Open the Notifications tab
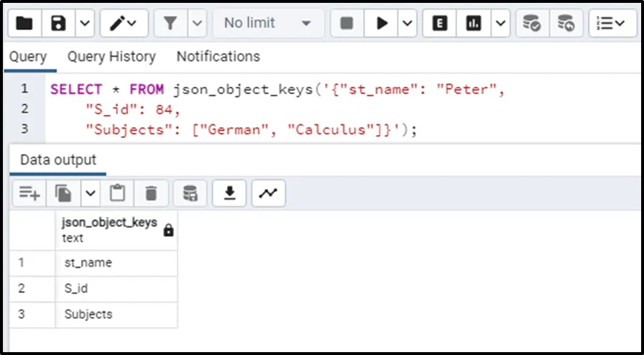 pyautogui.click(x=218, y=56)
